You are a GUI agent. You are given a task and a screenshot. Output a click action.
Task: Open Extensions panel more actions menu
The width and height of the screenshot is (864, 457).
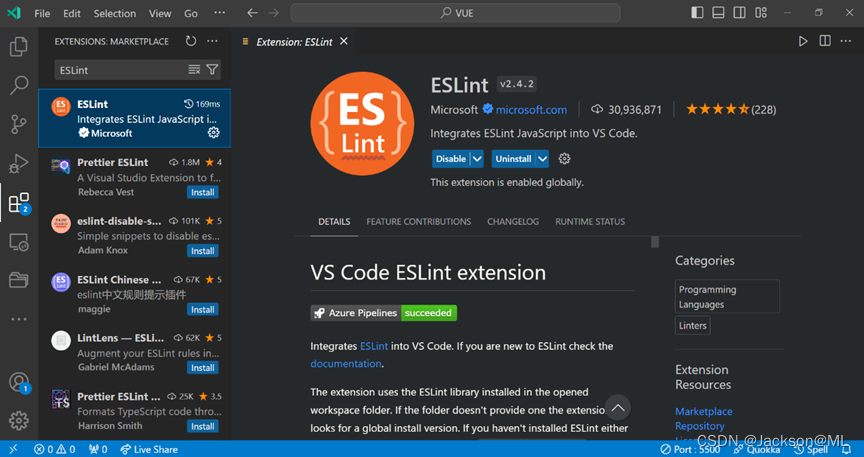tap(212, 41)
